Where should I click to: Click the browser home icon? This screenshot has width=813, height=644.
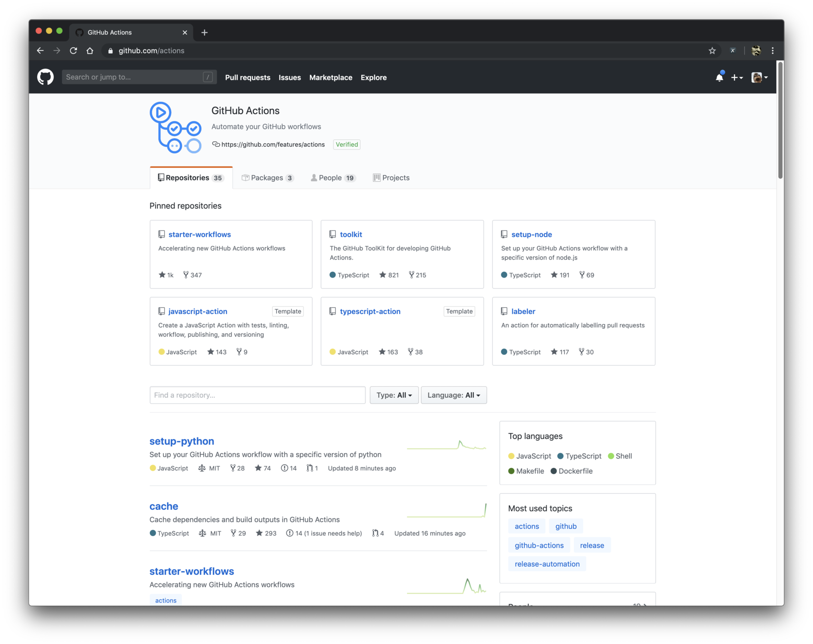(x=90, y=51)
